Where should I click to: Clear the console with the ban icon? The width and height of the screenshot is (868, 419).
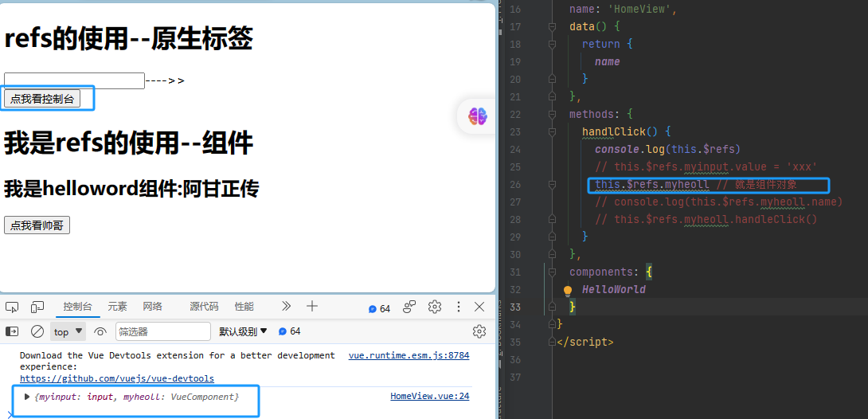tap(37, 331)
